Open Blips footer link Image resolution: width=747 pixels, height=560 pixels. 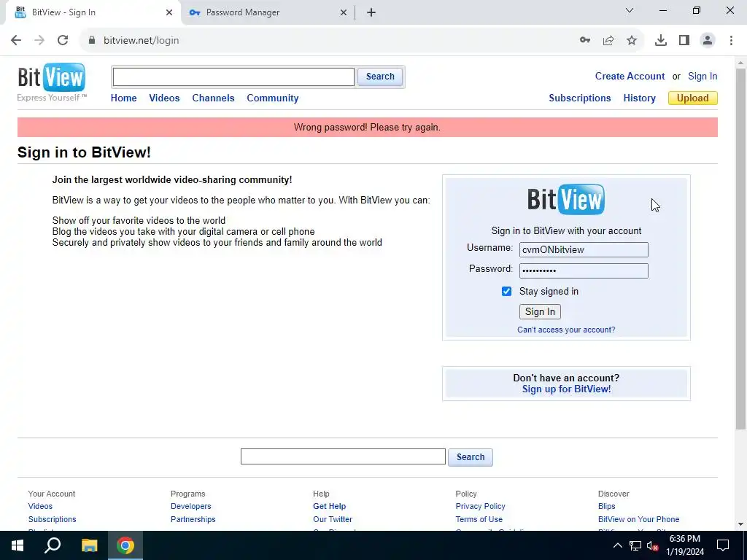(606, 506)
